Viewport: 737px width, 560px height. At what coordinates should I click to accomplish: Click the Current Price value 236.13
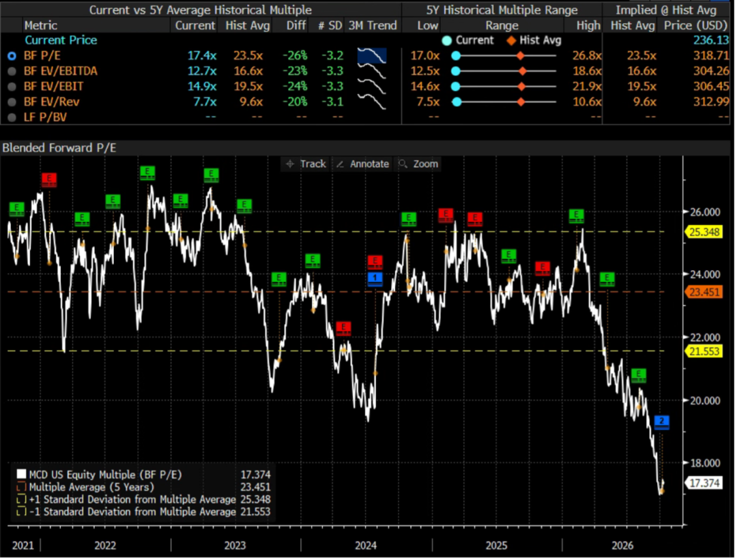tap(710, 40)
